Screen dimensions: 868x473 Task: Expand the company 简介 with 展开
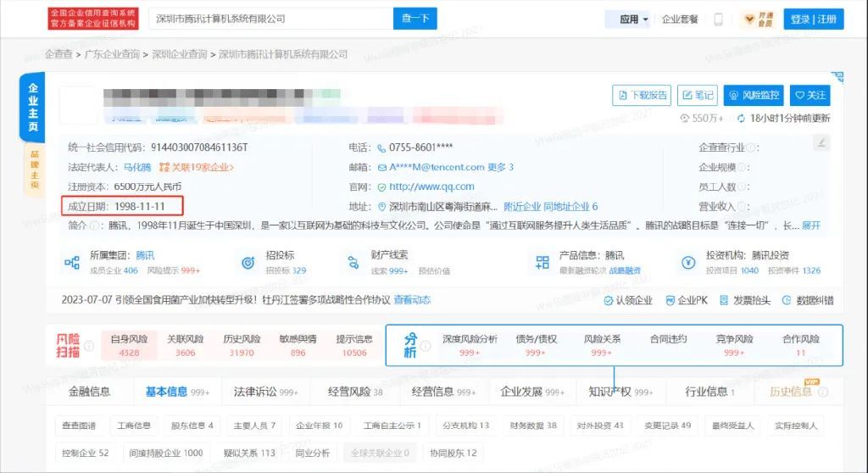point(811,225)
